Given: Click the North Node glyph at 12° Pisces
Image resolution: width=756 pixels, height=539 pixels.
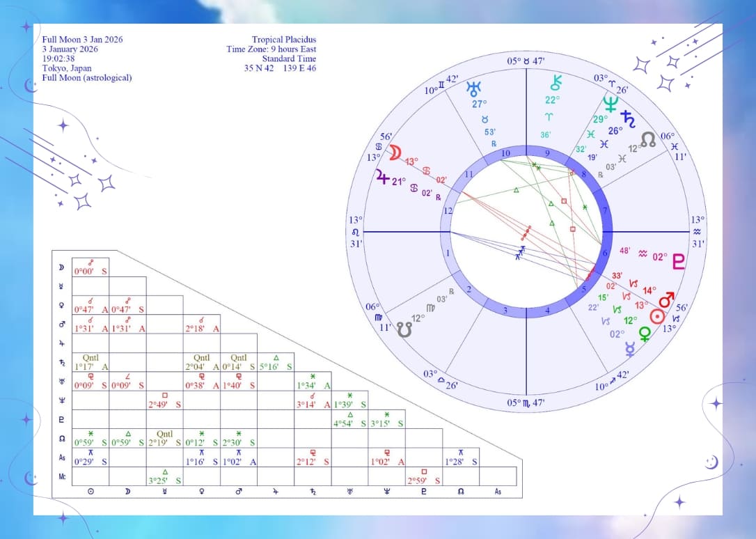Looking at the screenshot, I should click(x=648, y=140).
